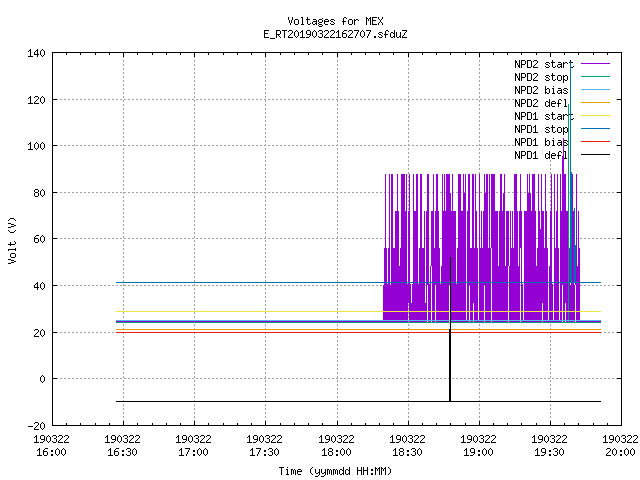
Task: Click the "NPD1 start" legend label
Action: (544, 116)
